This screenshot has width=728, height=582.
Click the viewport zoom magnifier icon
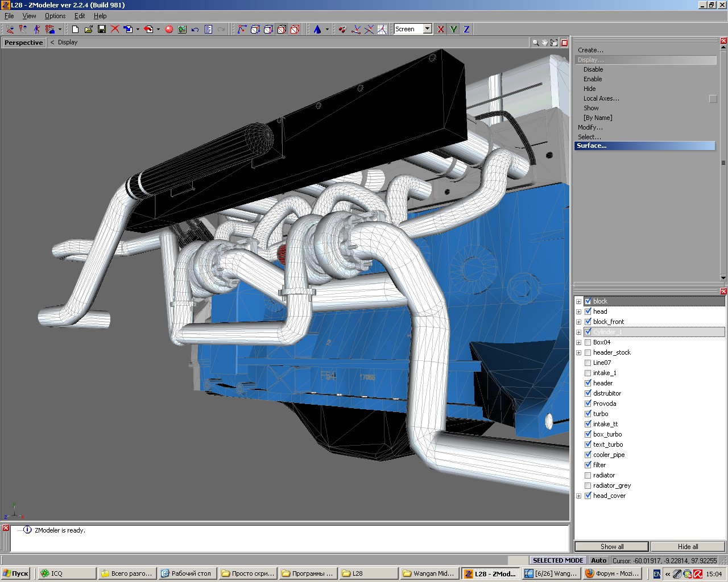[x=535, y=43]
